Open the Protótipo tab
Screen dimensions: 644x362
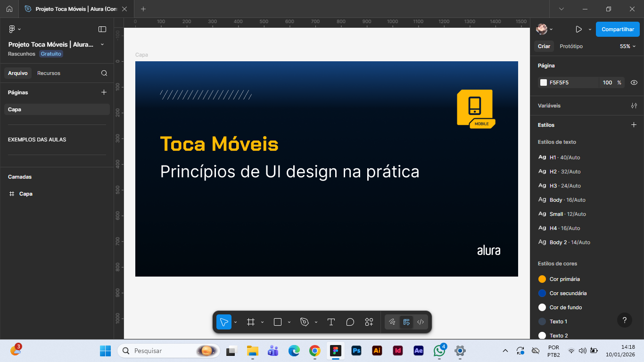coord(571,46)
